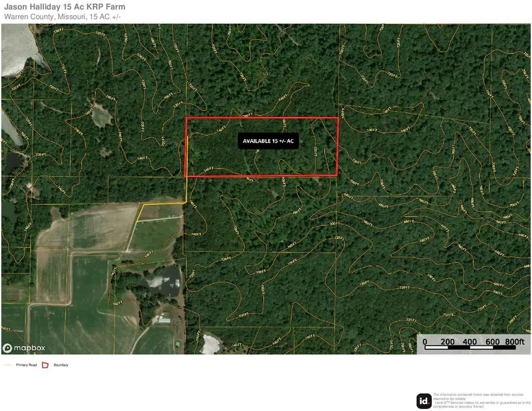This screenshot has height=411, width=532.
Task: Click the red property boundary top edge
Action: 262,118
